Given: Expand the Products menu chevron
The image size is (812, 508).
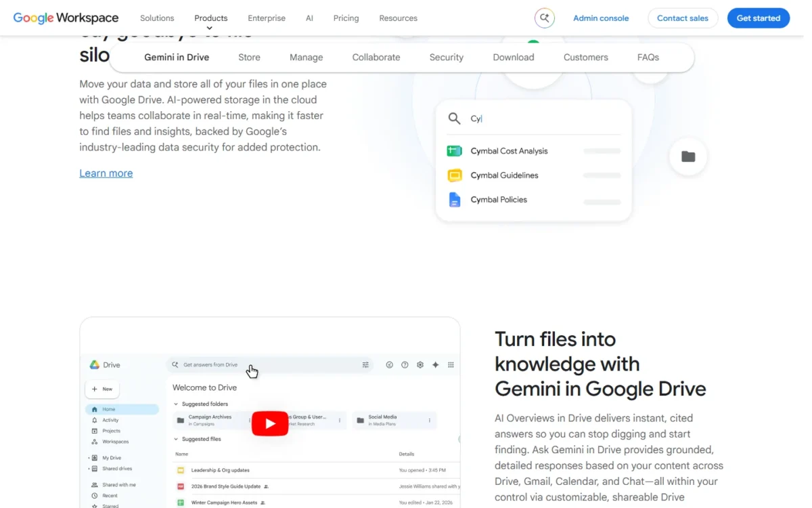Looking at the screenshot, I should pos(210,28).
